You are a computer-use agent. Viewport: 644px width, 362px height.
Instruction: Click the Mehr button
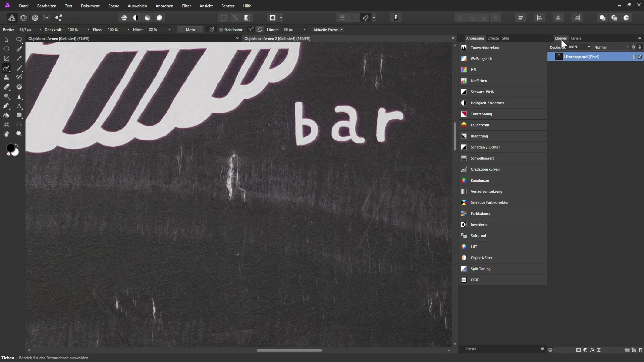coord(190,30)
